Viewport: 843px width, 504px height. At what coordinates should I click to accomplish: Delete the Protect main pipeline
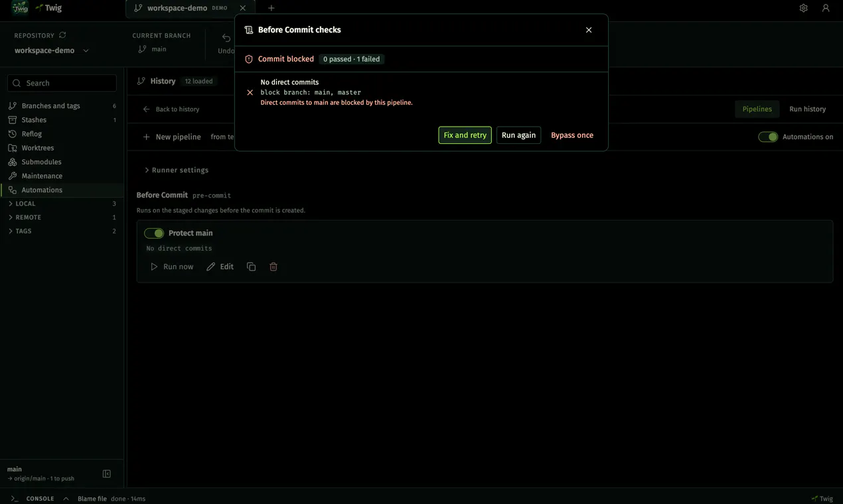point(273,267)
